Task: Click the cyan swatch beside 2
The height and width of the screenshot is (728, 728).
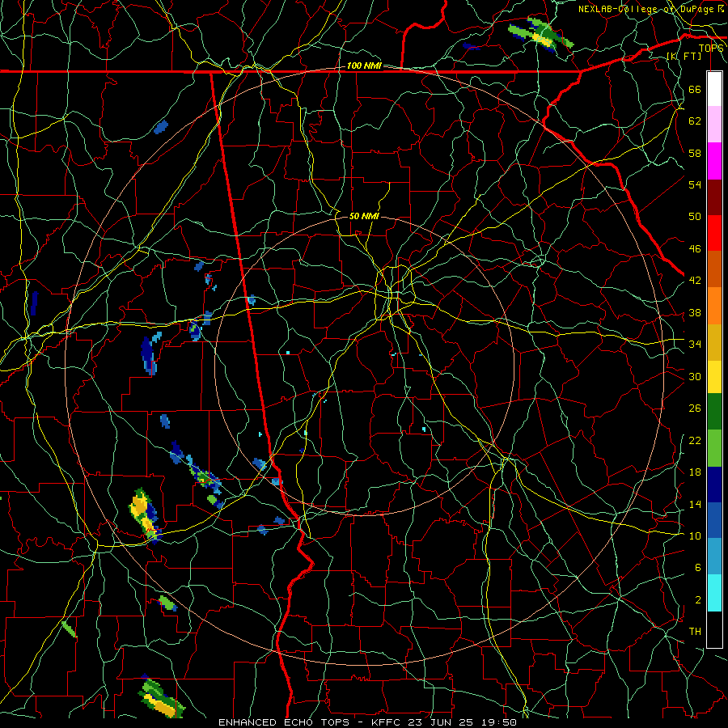Action: (x=714, y=593)
